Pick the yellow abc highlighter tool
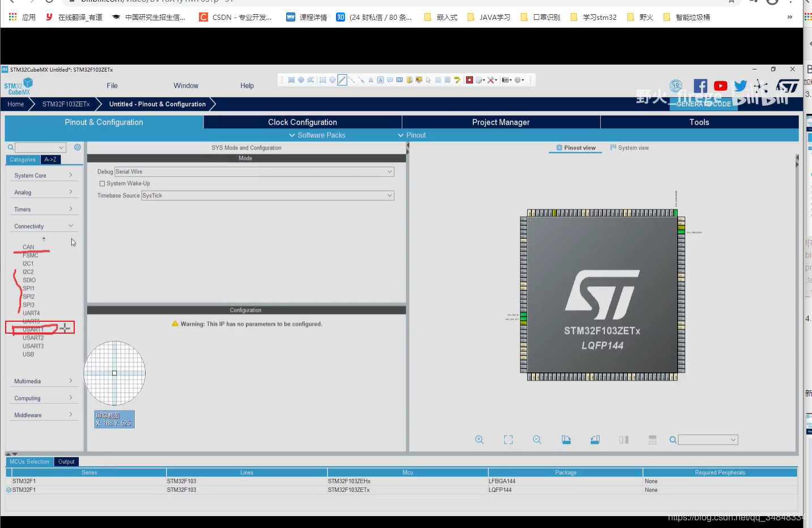Screen dimensions: 812x528 click(457, 80)
